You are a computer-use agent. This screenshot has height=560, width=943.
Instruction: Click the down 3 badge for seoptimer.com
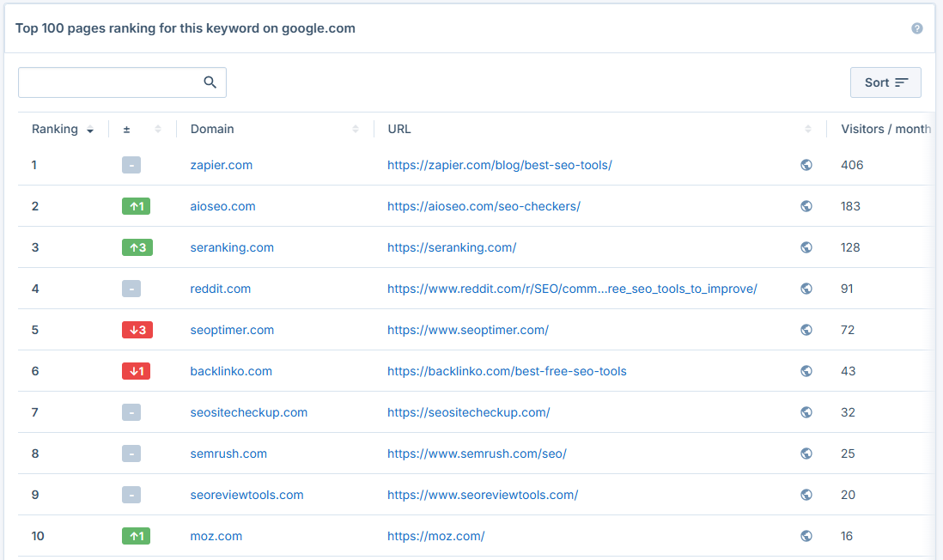click(137, 330)
